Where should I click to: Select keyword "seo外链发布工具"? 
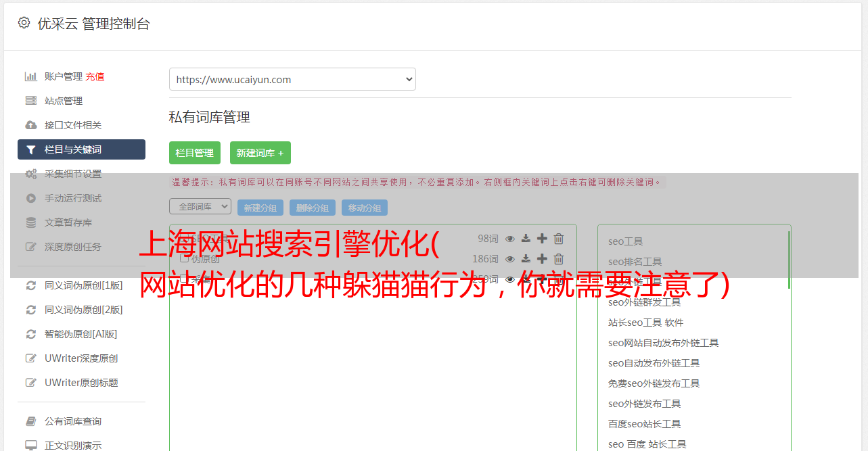click(x=645, y=404)
